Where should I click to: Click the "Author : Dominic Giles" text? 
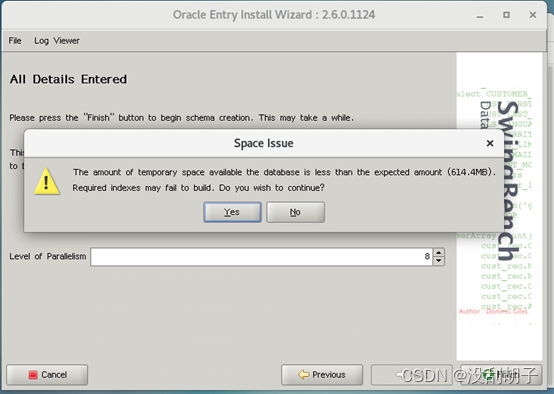[493, 311]
